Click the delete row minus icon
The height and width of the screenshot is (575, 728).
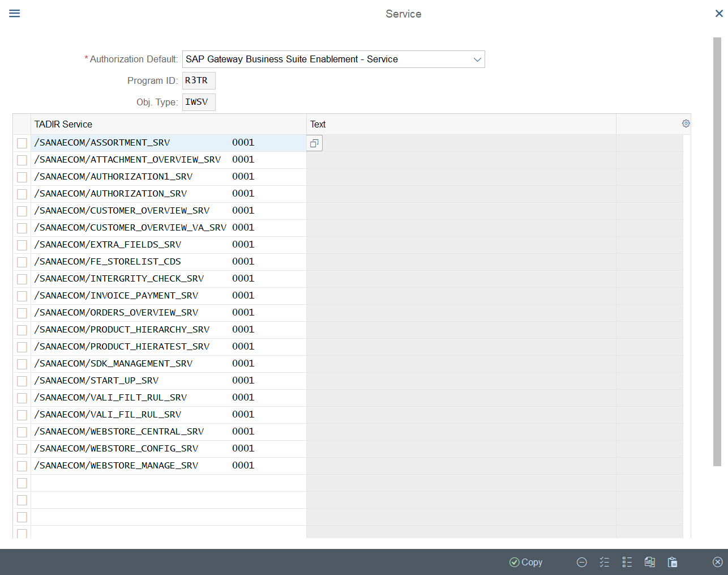coord(582,562)
